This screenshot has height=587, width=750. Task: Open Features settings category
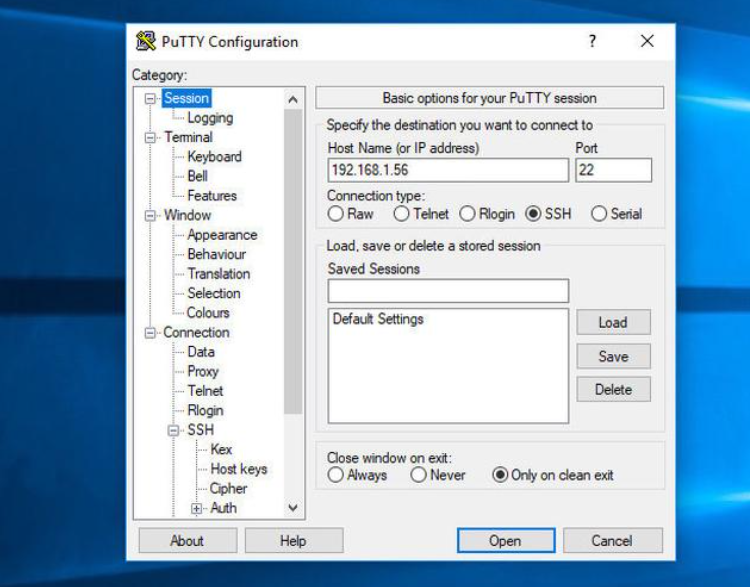point(212,196)
